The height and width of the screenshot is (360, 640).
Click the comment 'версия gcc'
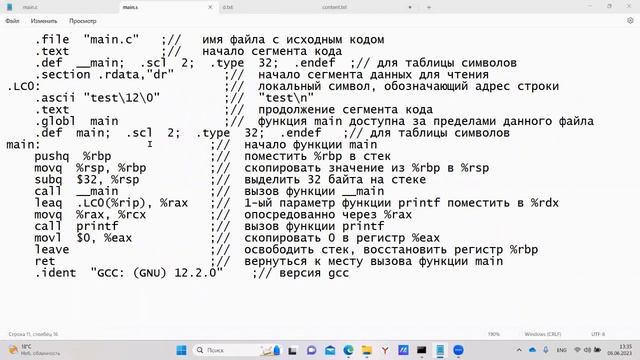coord(314,273)
